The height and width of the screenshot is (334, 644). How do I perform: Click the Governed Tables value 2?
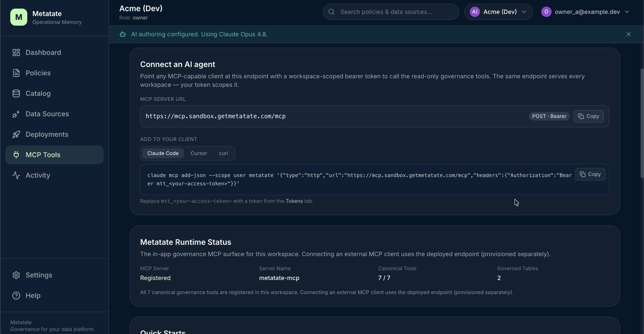499,278
